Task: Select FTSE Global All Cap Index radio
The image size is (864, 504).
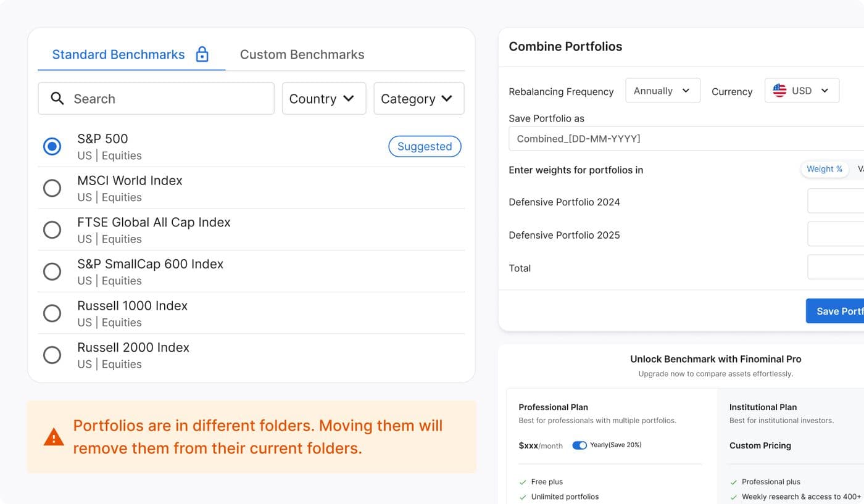Action: point(52,229)
